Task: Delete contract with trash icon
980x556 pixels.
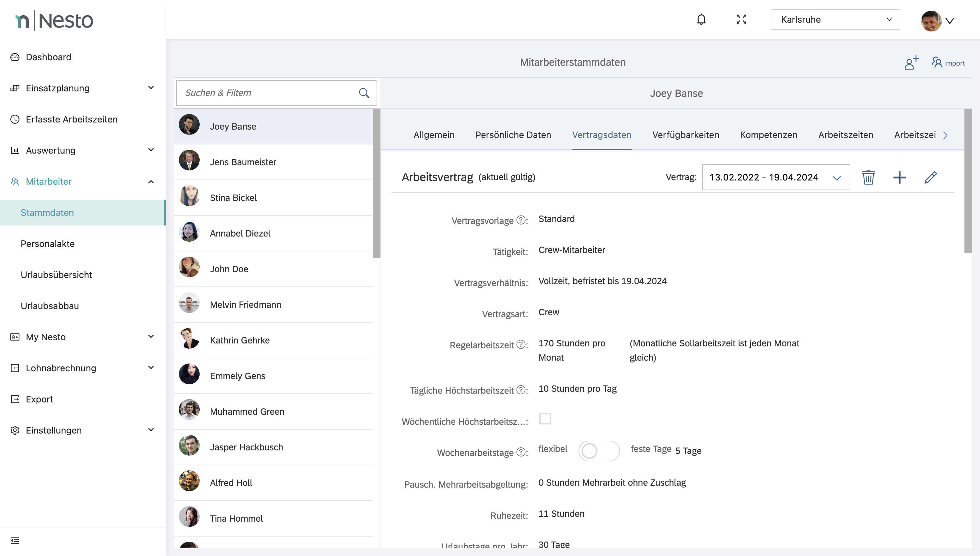Action: [x=868, y=177]
